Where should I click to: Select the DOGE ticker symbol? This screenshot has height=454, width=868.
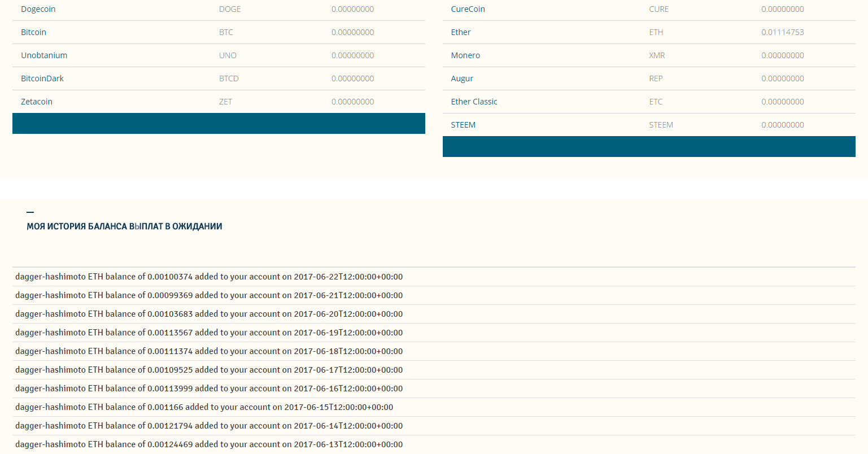(230, 9)
